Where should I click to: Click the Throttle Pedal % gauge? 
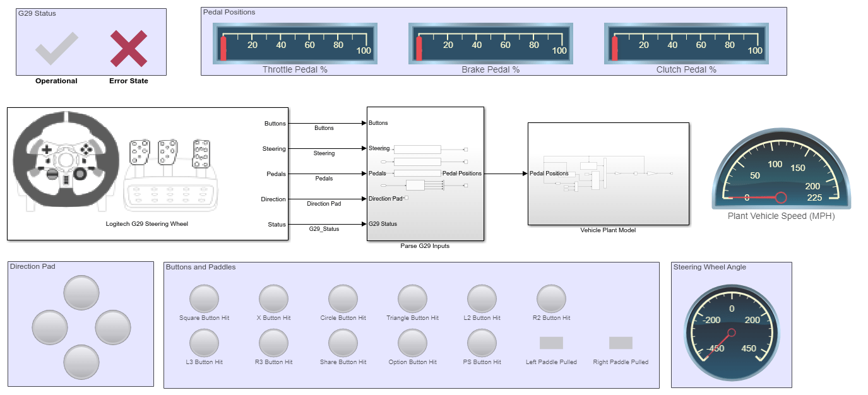(x=295, y=44)
